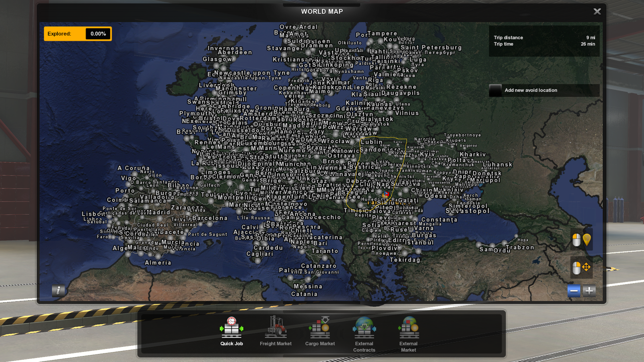The image size is (644, 362).
Task: Select Donetsk on the map
Action: [x=487, y=173]
